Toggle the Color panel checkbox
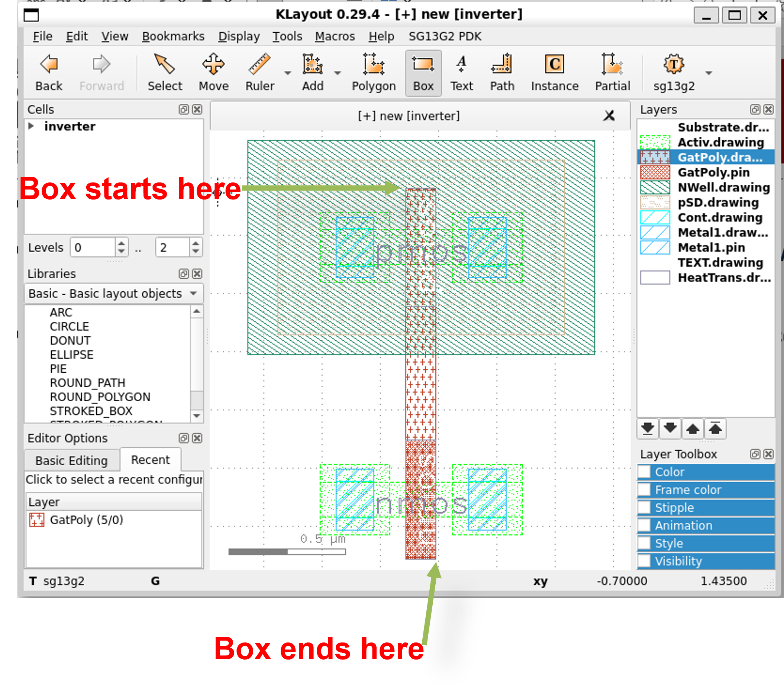Image resolution: width=784 pixels, height=693 pixels. point(644,472)
